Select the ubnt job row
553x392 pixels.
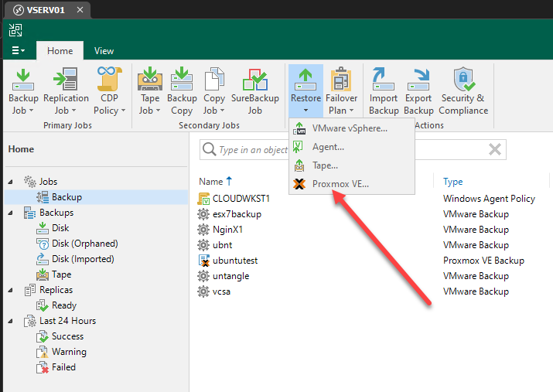point(222,245)
